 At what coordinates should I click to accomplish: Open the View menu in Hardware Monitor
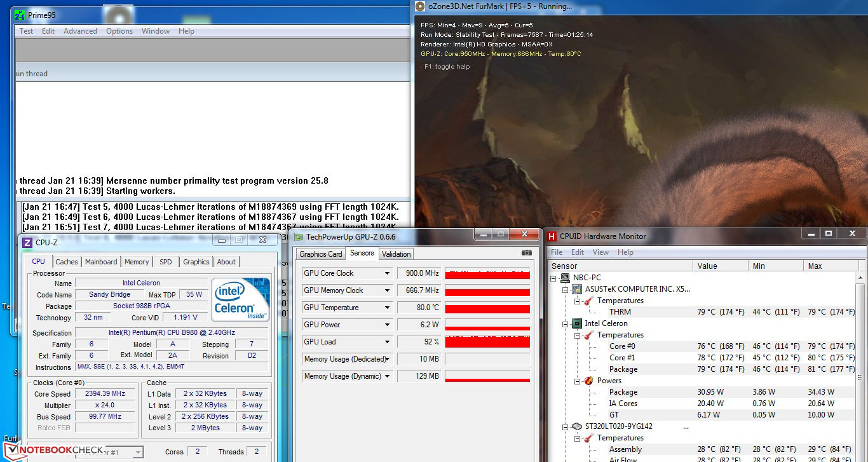[600, 252]
